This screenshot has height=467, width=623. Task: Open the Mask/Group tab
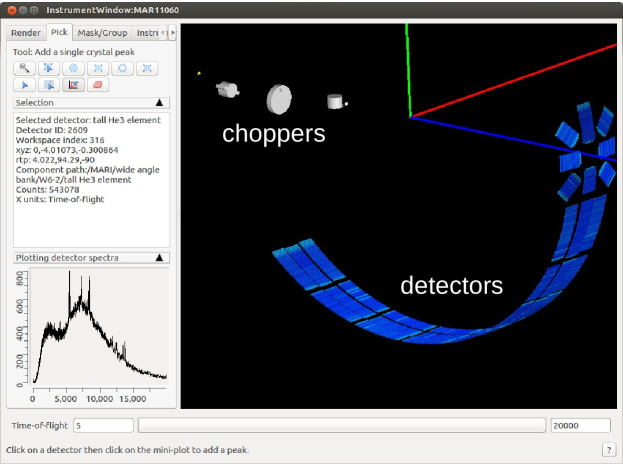click(102, 33)
